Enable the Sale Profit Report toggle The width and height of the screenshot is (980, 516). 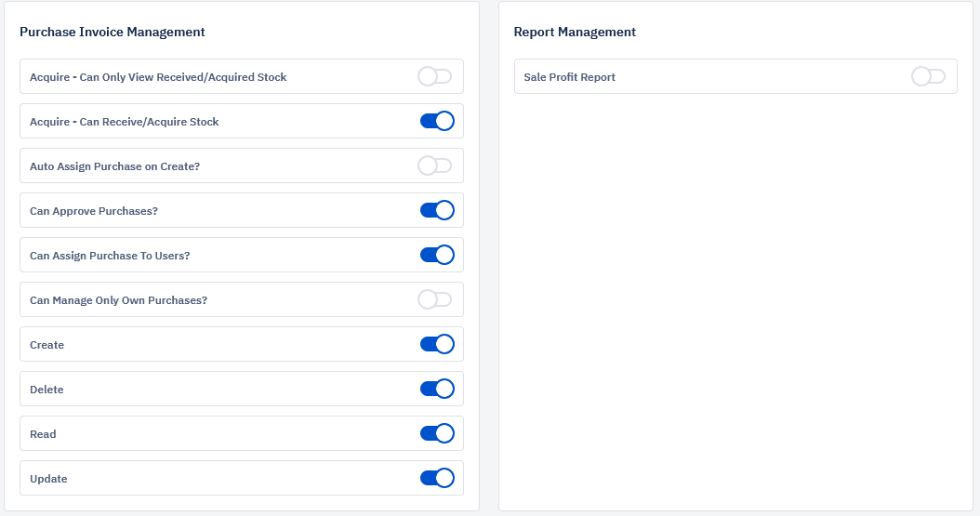929,77
